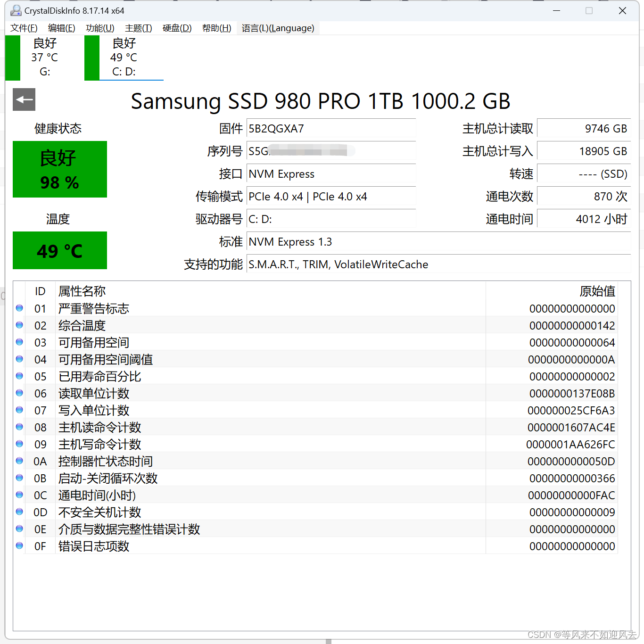Viewport: 644px width, 644px height.
Task: Click status orb for 已用寿命百分比 row
Action: point(19,376)
